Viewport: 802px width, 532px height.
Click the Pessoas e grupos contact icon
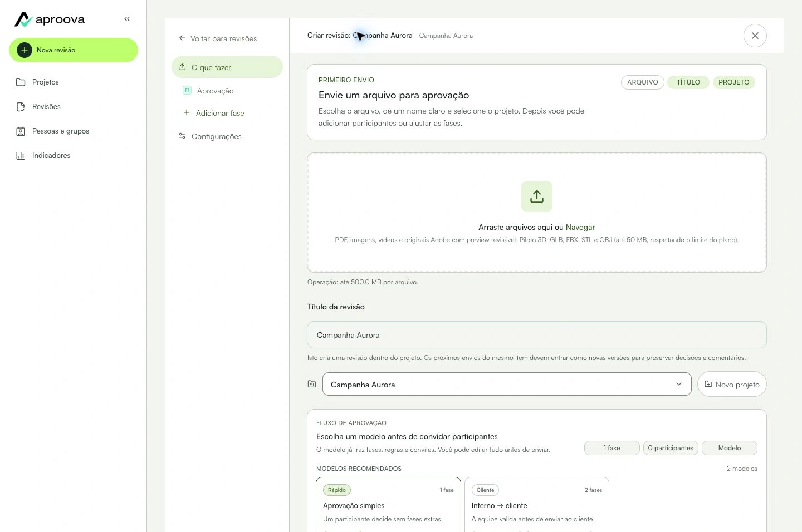tap(21, 131)
